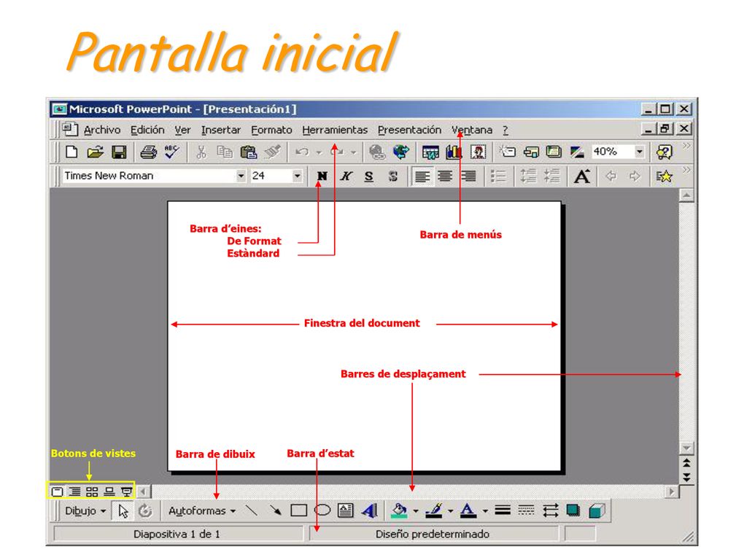Select the Format Painter brush icon
The width and height of the screenshot is (747, 560).
point(273,152)
